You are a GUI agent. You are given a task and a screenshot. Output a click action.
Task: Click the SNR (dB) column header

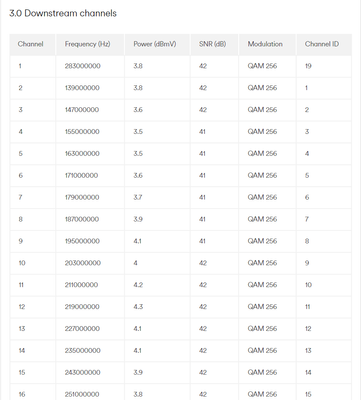pos(212,44)
